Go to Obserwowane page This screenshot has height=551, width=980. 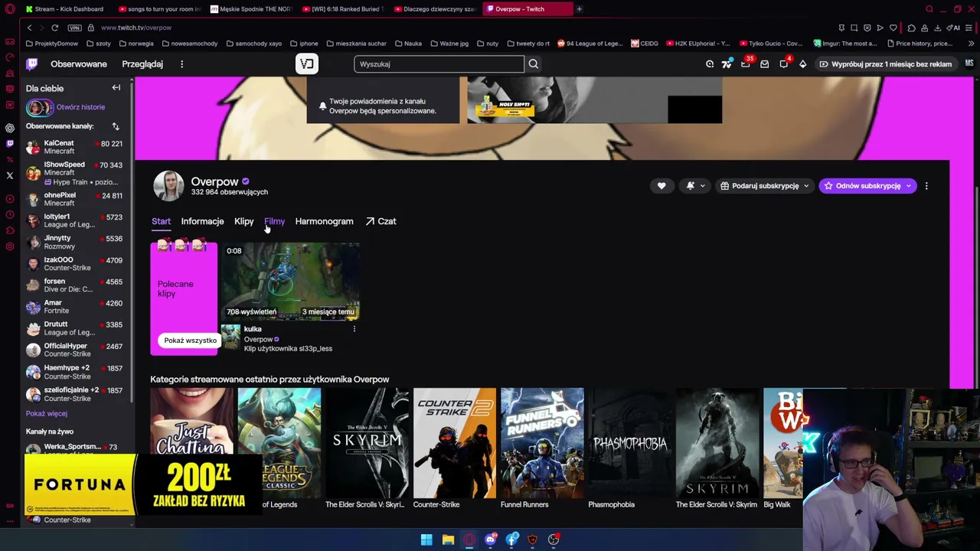[79, 64]
